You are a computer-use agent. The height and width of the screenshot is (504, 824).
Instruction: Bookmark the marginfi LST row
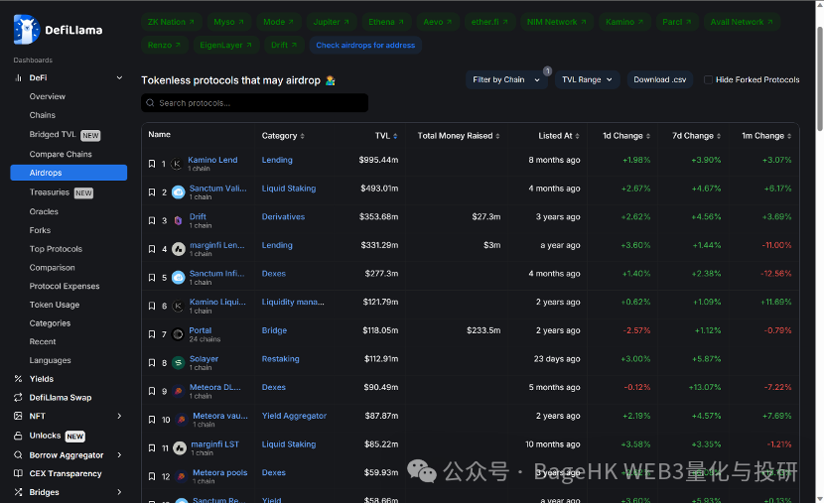click(x=151, y=447)
